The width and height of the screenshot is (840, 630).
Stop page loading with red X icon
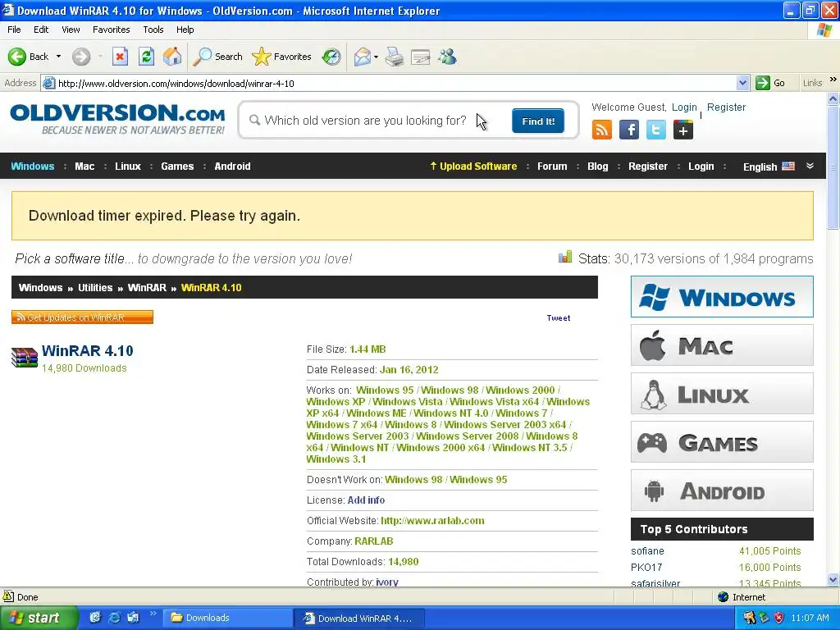pyautogui.click(x=120, y=57)
